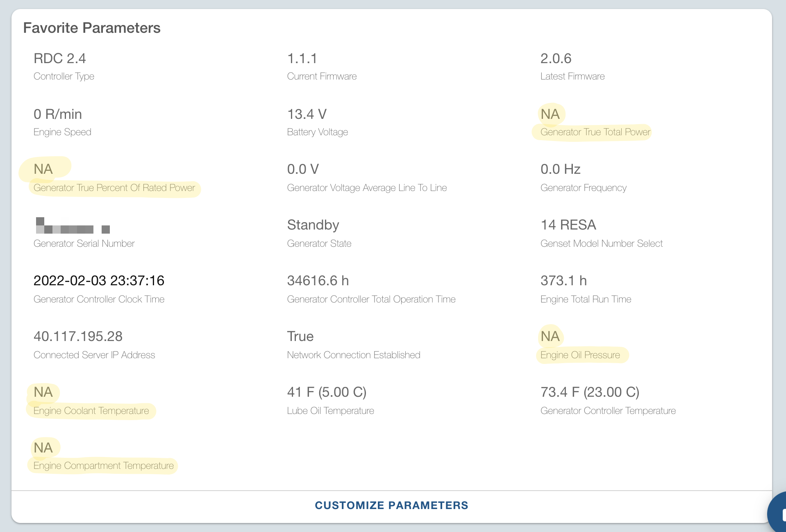Click CUSTOMIZE PARAMETERS at the bottom
The image size is (786, 532).
pos(391,505)
